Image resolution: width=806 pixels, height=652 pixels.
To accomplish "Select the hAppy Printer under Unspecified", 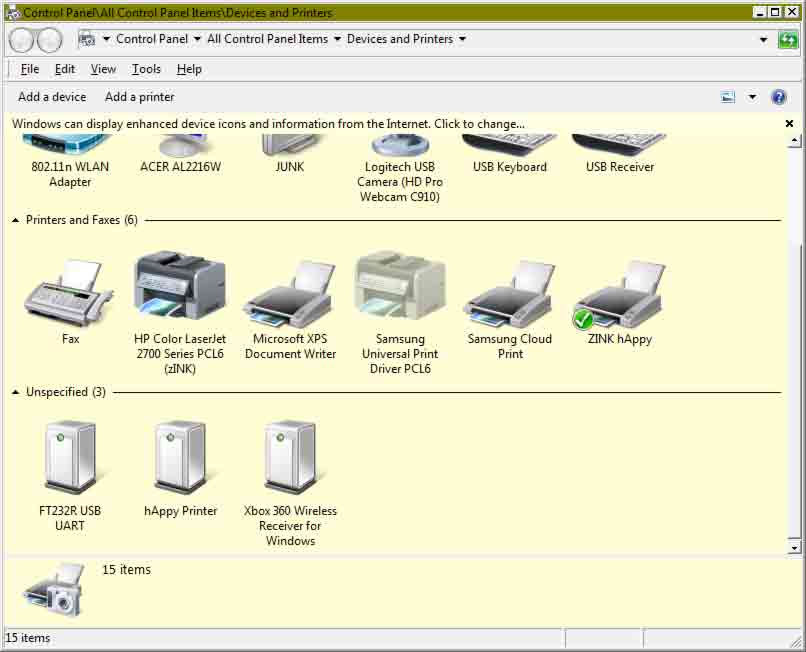I will [x=179, y=455].
